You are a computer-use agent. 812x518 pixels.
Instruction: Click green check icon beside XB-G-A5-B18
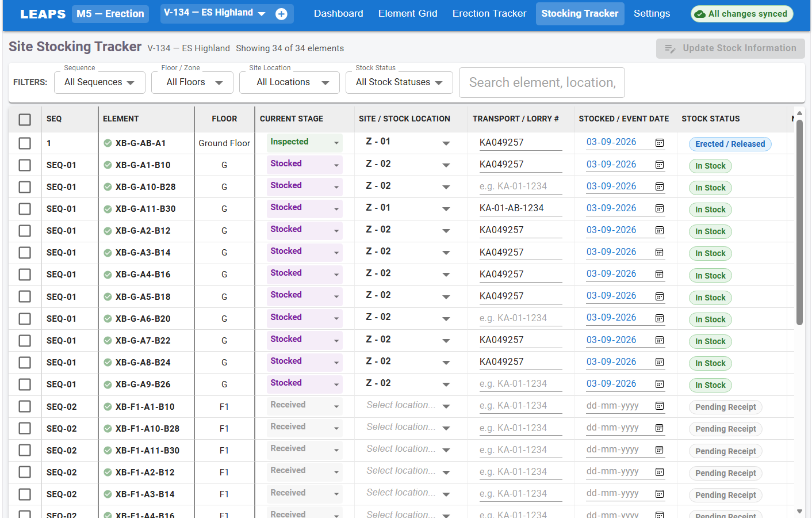[x=108, y=296]
